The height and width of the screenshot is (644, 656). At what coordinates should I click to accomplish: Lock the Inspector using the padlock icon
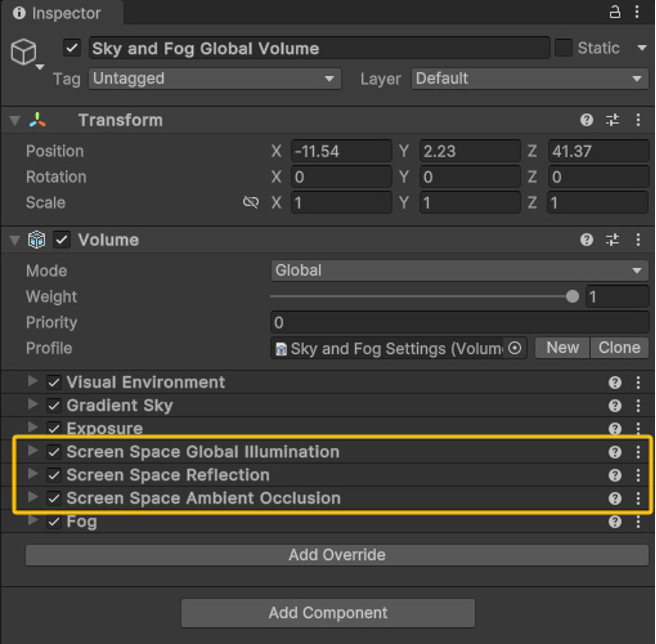click(614, 13)
